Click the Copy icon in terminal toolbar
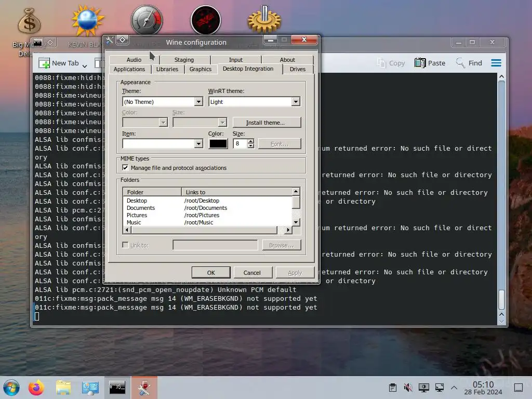532x399 pixels. point(381,63)
